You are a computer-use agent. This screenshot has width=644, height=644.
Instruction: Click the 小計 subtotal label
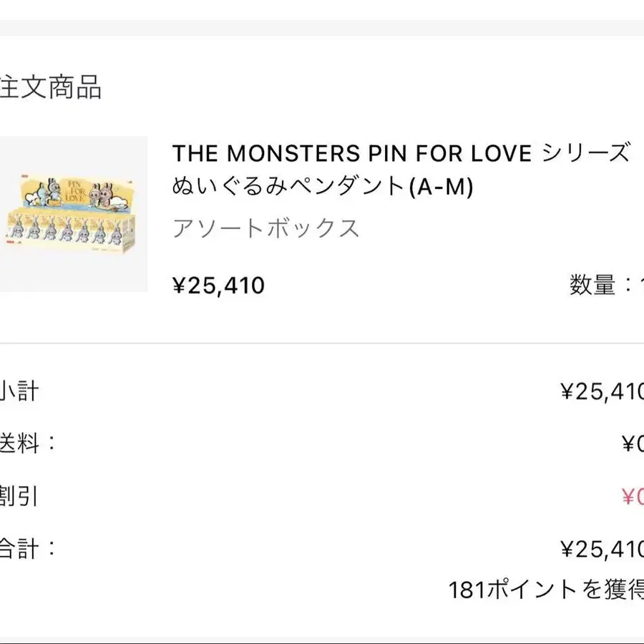(x=19, y=391)
